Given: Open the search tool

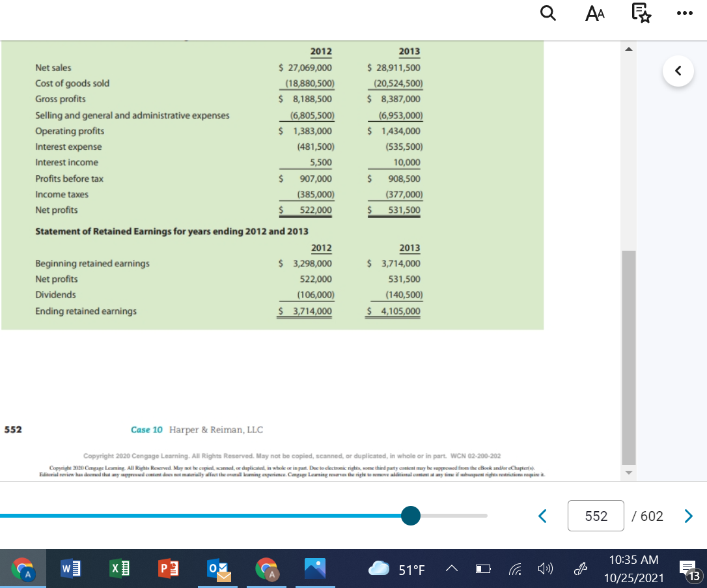Looking at the screenshot, I should (x=548, y=13).
